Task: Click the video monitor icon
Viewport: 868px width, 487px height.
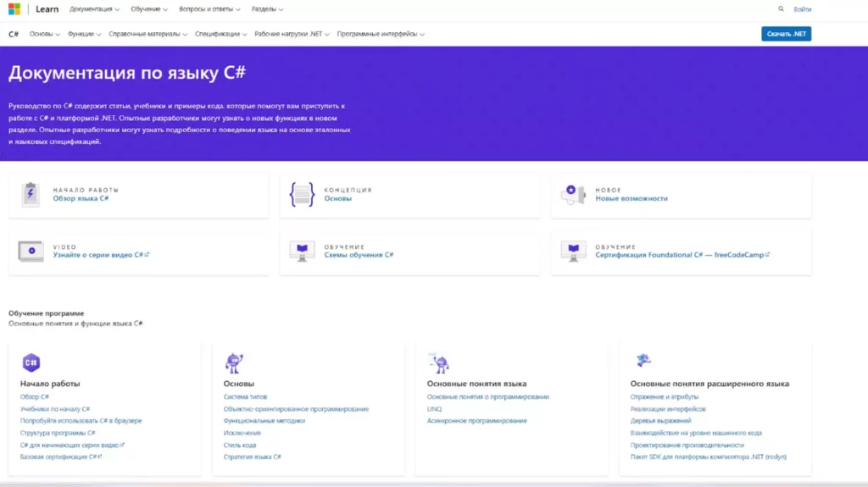Action: tap(31, 251)
